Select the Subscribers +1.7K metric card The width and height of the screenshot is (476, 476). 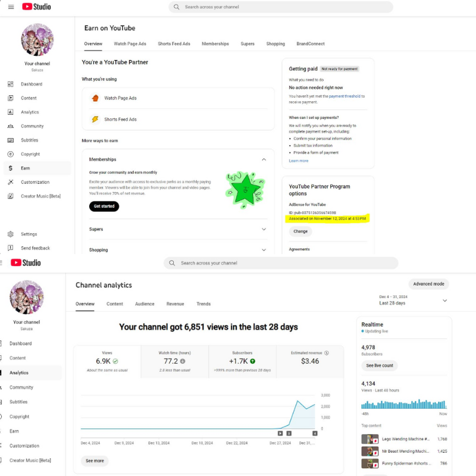[242, 362]
